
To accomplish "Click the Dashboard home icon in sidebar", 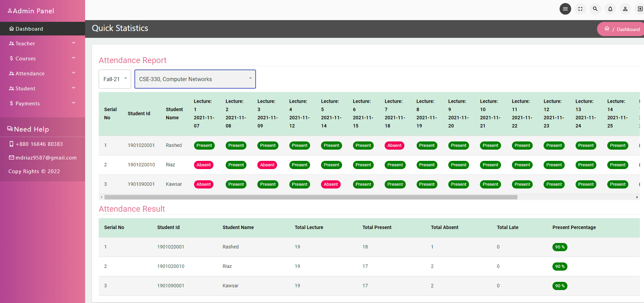I will 12,29.
